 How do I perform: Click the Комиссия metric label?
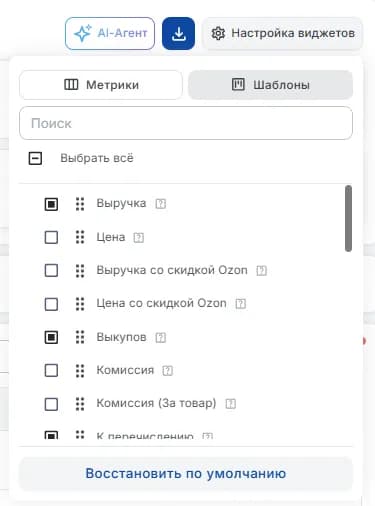pos(125,370)
